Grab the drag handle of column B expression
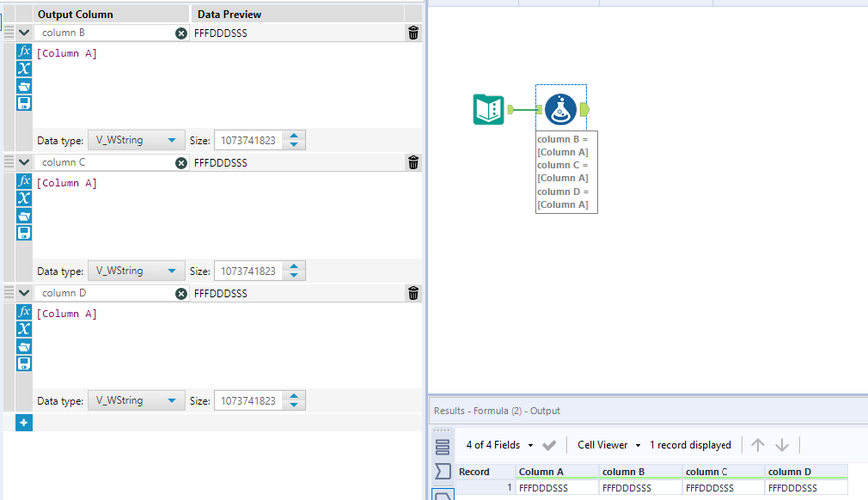The height and width of the screenshot is (500, 868). pyautogui.click(x=9, y=33)
